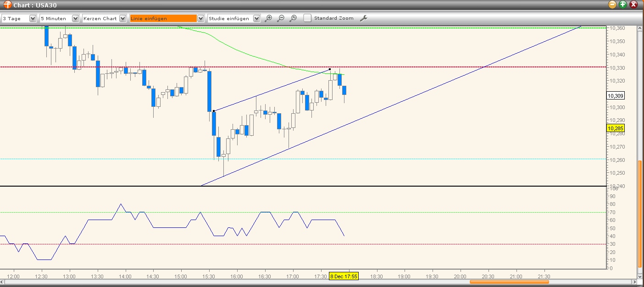Enable the Standard Zoom checkbox
The height and width of the screenshot is (287, 644).
coord(307,18)
